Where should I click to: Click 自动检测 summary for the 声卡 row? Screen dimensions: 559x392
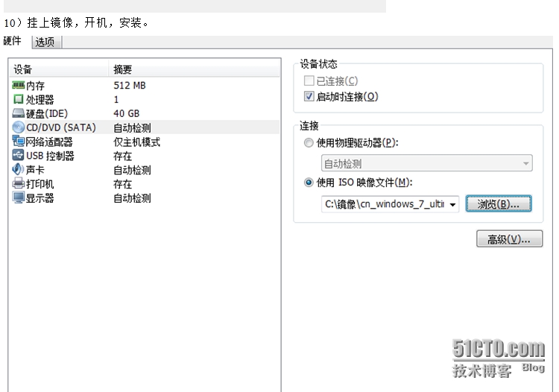[132, 170]
